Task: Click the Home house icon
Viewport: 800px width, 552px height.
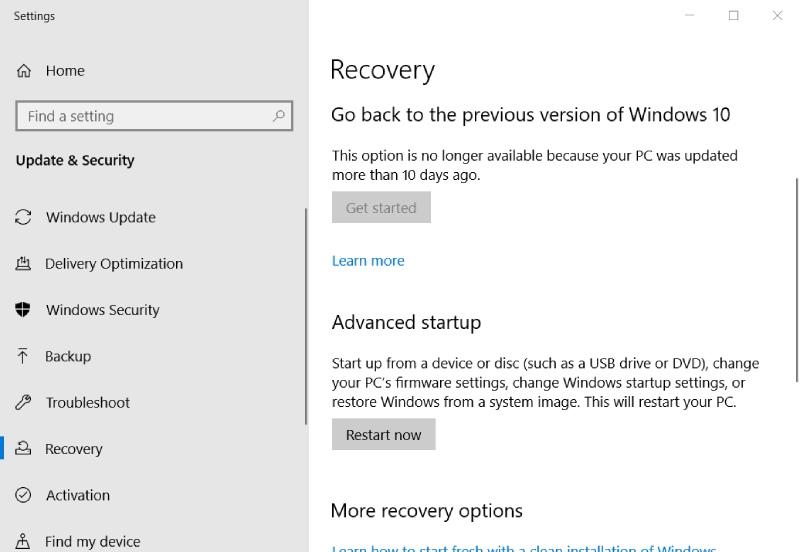Action: 23,71
